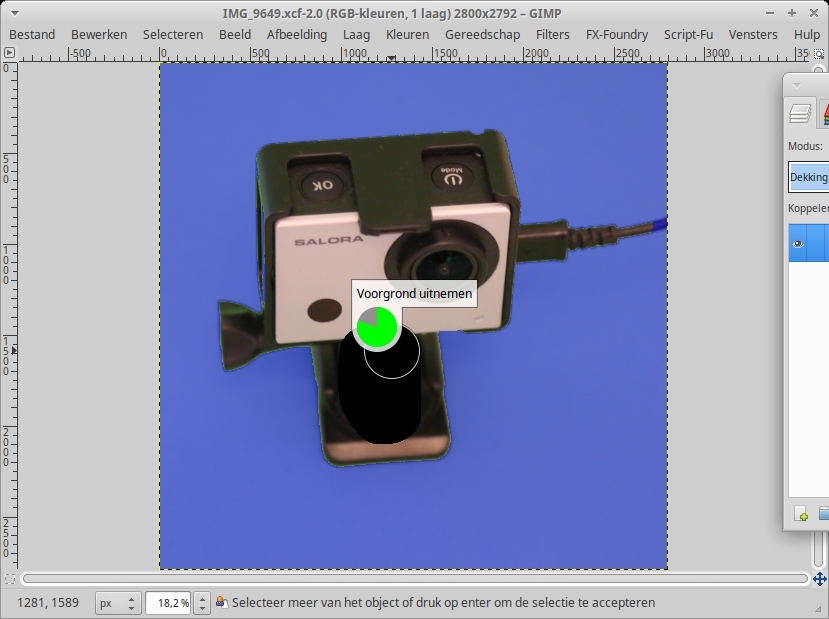Switch to the Layers tab icon

[x=800, y=113]
